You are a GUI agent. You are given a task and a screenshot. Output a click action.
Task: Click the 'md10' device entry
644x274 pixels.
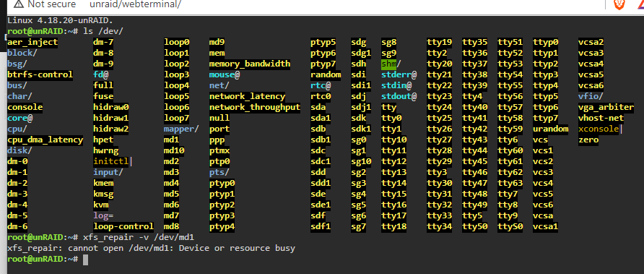(x=174, y=150)
